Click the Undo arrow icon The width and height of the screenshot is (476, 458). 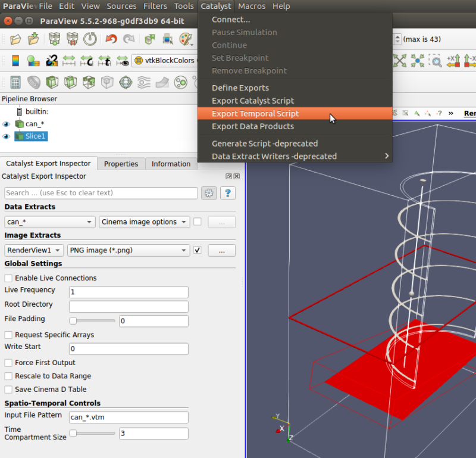coord(111,39)
